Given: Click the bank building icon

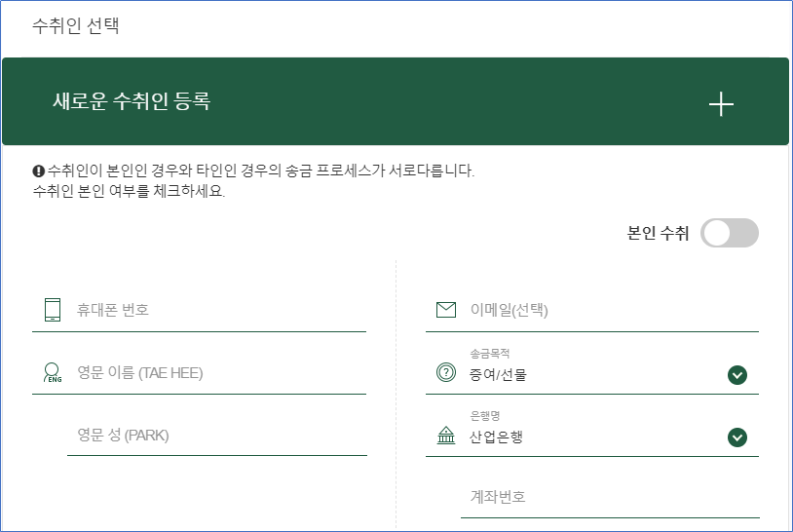Looking at the screenshot, I should tap(445, 435).
